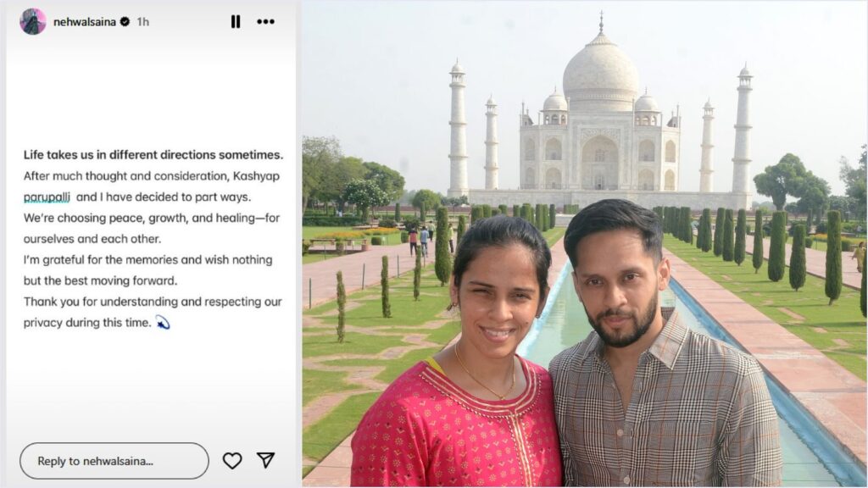
Task: Pause the nehwalsaina story
Action: [x=236, y=21]
